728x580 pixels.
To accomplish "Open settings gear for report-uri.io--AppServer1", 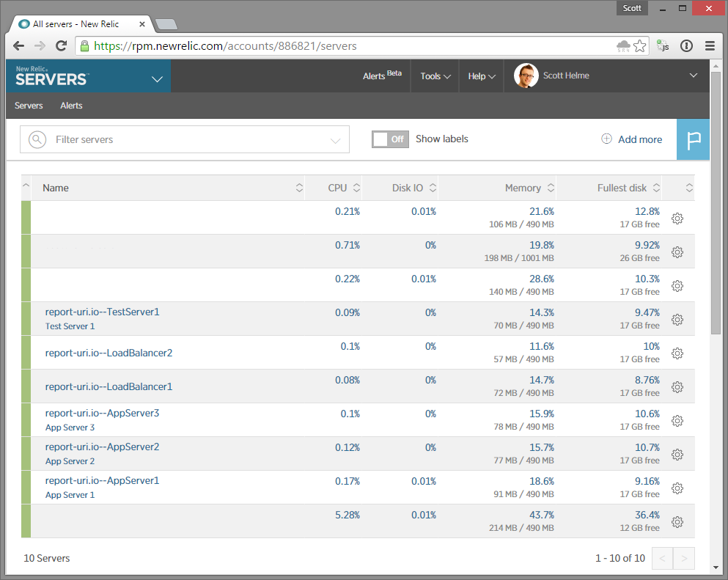I will [677, 488].
